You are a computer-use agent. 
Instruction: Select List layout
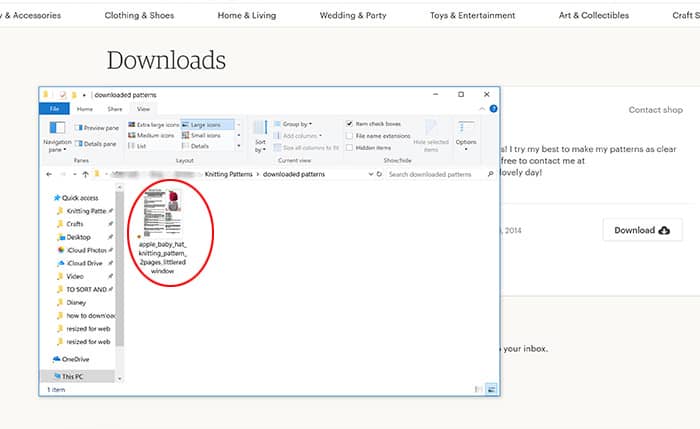[x=137, y=146]
